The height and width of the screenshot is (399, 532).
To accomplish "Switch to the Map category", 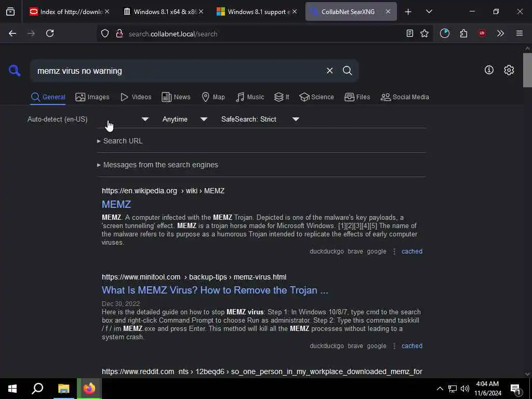I will (x=213, y=97).
